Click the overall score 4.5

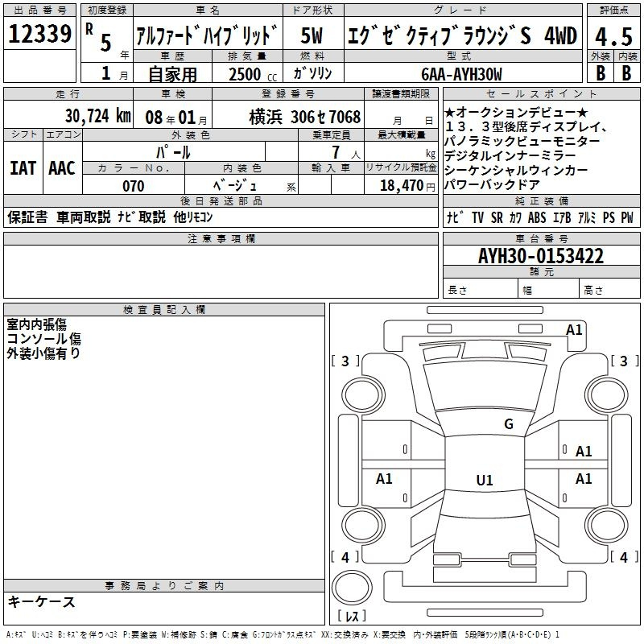[613, 37]
